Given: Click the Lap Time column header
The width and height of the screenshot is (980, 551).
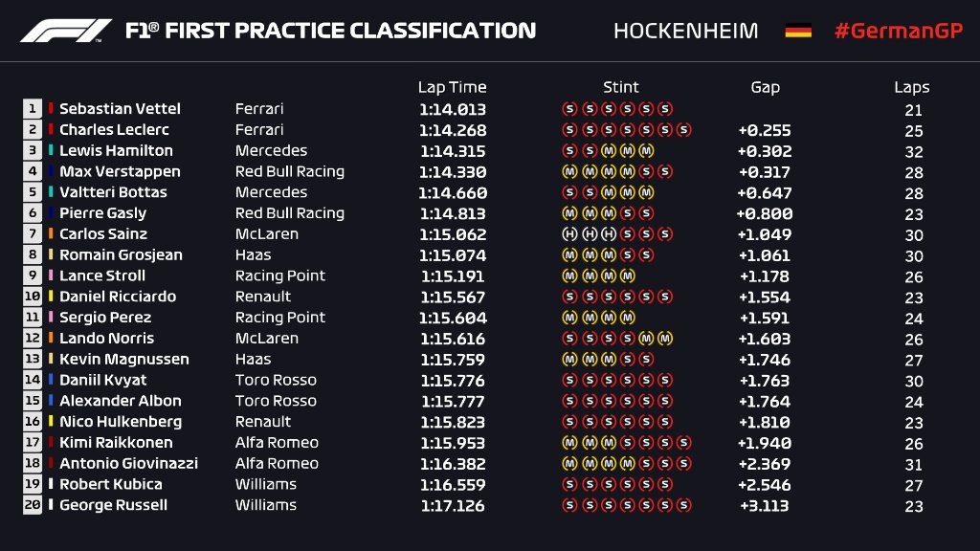Looking at the screenshot, I should (x=452, y=87).
